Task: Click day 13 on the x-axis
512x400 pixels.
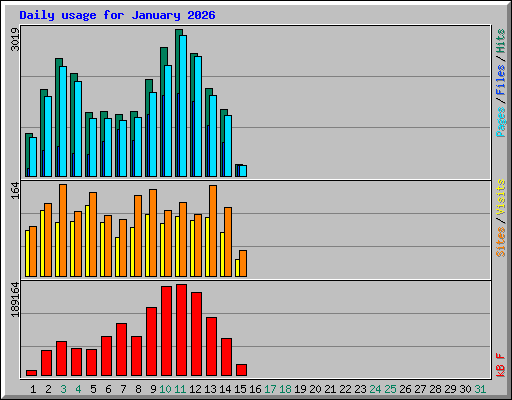Action: (210, 389)
